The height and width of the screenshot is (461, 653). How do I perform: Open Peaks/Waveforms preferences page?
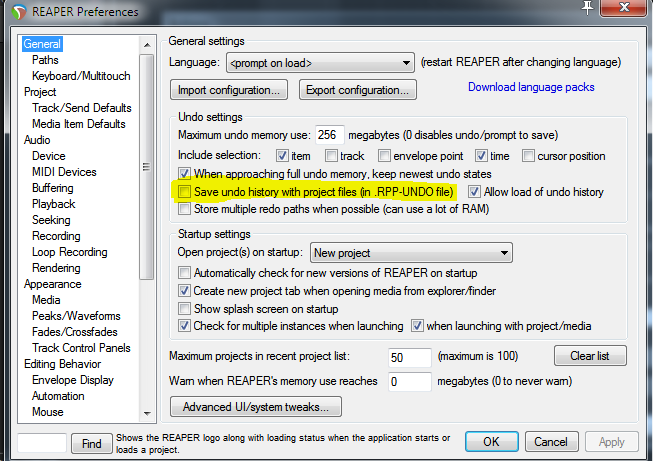(x=76, y=316)
